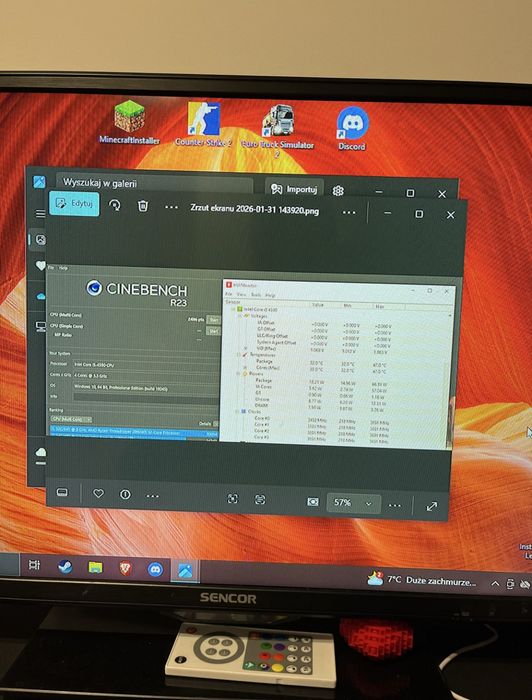Click Importuj button in gallery window
Image resolution: width=532 pixels, height=700 pixels.
pos(295,189)
